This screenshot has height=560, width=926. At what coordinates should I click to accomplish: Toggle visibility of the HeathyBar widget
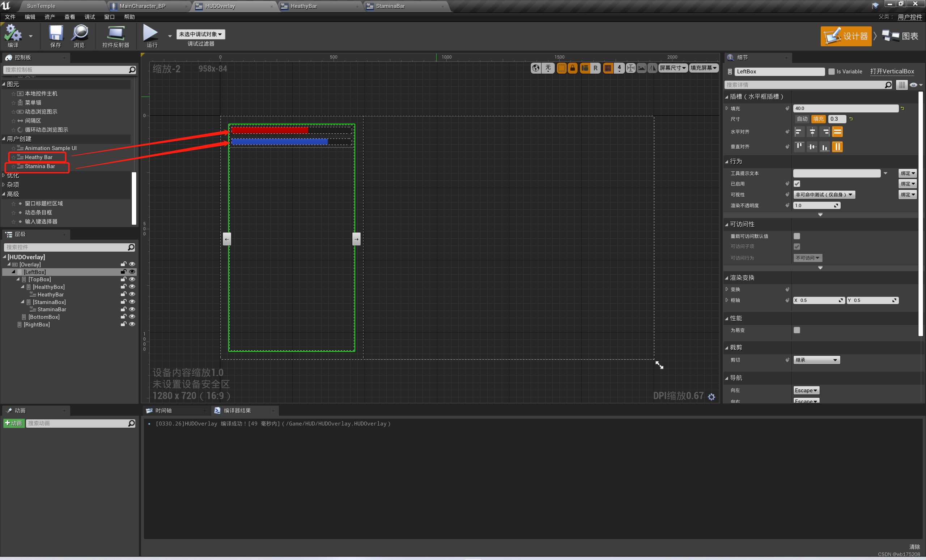pyautogui.click(x=132, y=294)
